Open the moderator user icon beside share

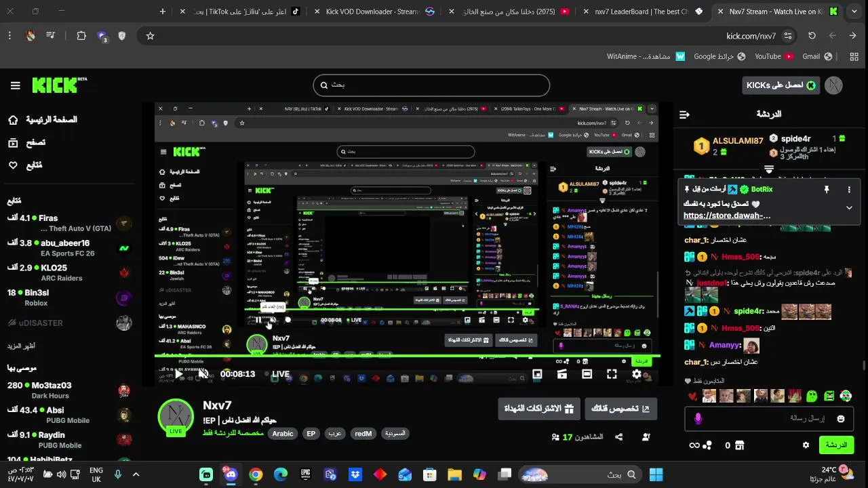pyautogui.click(x=646, y=437)
